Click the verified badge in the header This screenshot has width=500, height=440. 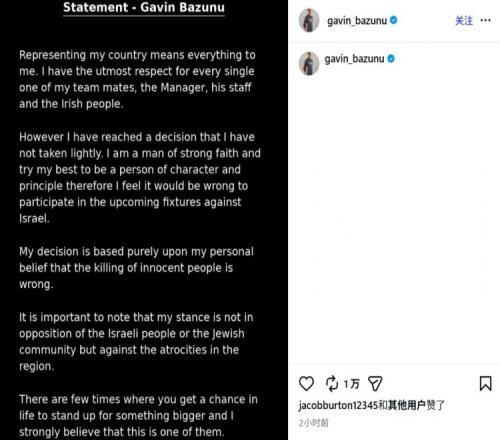tap(394, 20)
